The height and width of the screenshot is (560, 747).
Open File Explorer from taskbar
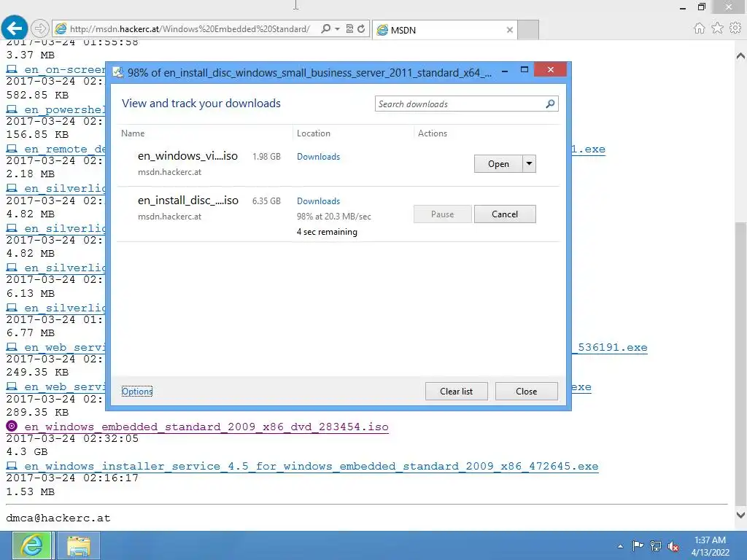pyautogui.click(x=79, y=545)
